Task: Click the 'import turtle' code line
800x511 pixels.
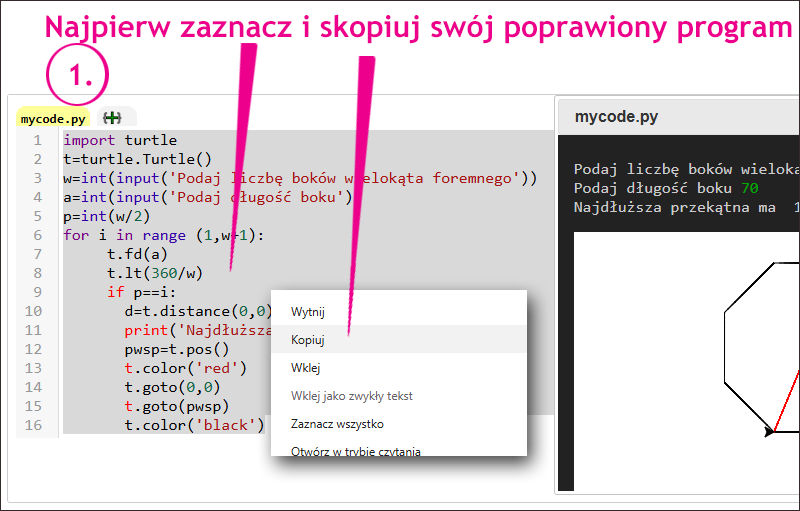Action: pos(120,141)
